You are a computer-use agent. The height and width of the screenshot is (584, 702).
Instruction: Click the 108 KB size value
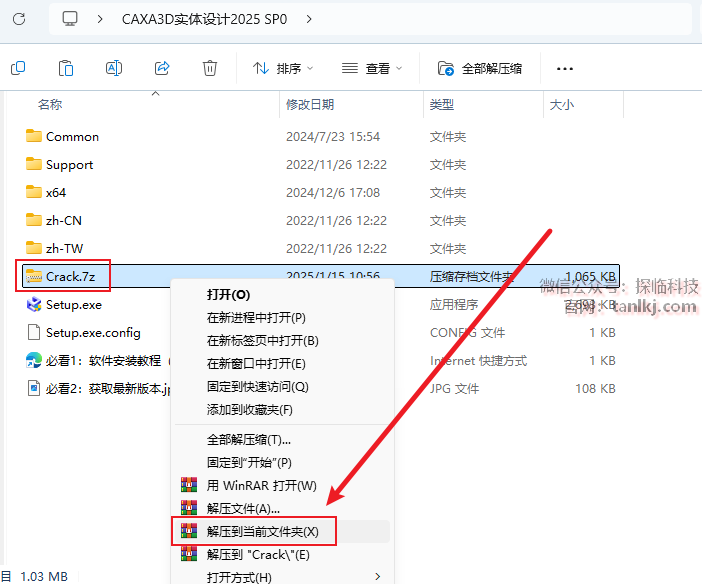(595, 389)
